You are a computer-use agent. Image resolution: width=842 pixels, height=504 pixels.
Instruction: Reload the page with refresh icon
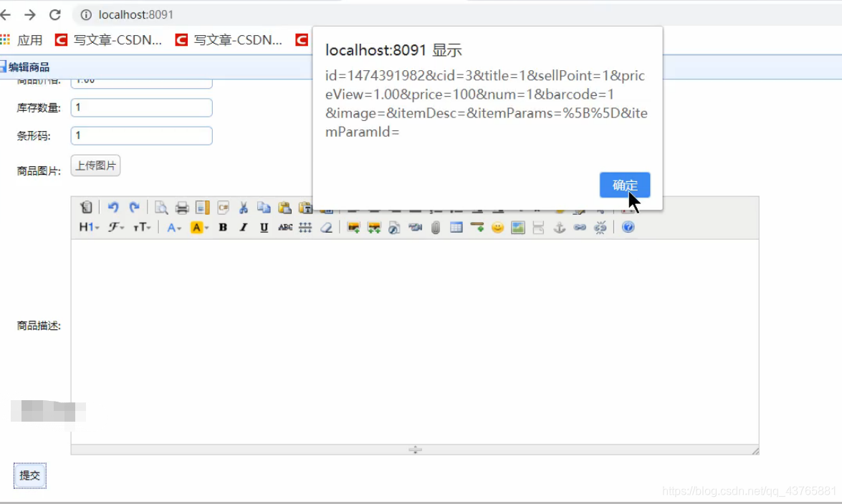coord(54,14)
